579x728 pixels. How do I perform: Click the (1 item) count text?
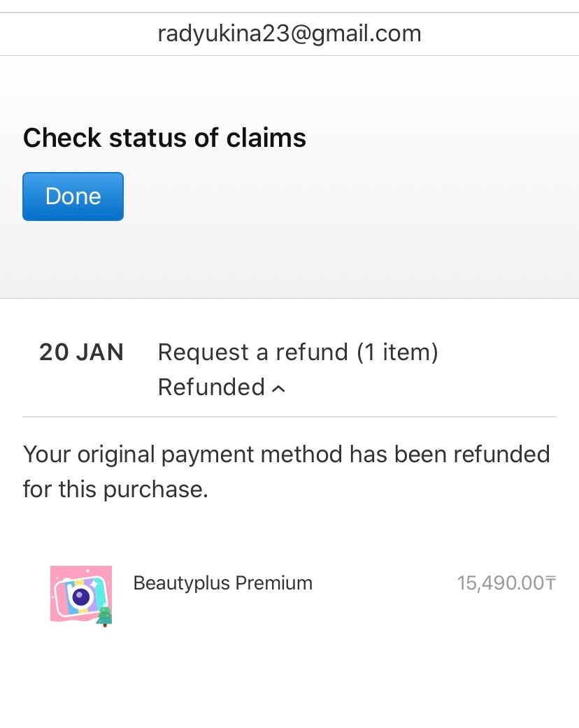pyautogui.click(x=397, y=352)
